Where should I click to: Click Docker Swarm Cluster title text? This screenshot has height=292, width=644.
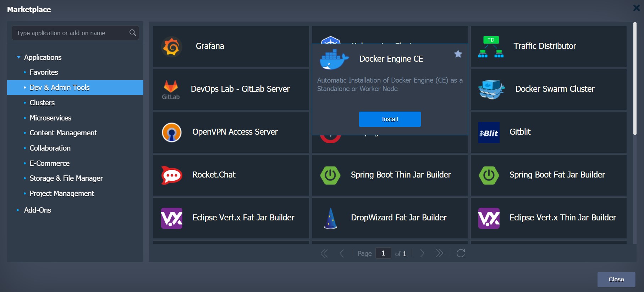(x=555, y=89)
